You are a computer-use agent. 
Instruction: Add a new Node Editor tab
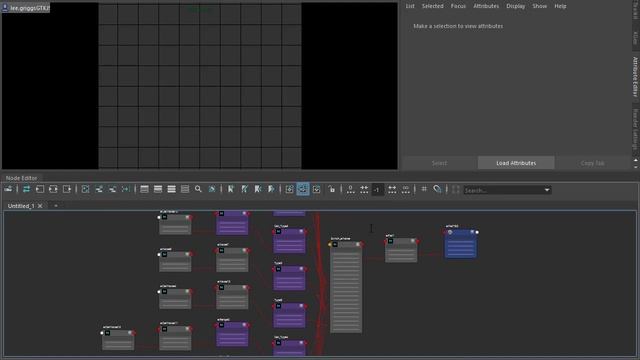56,206
